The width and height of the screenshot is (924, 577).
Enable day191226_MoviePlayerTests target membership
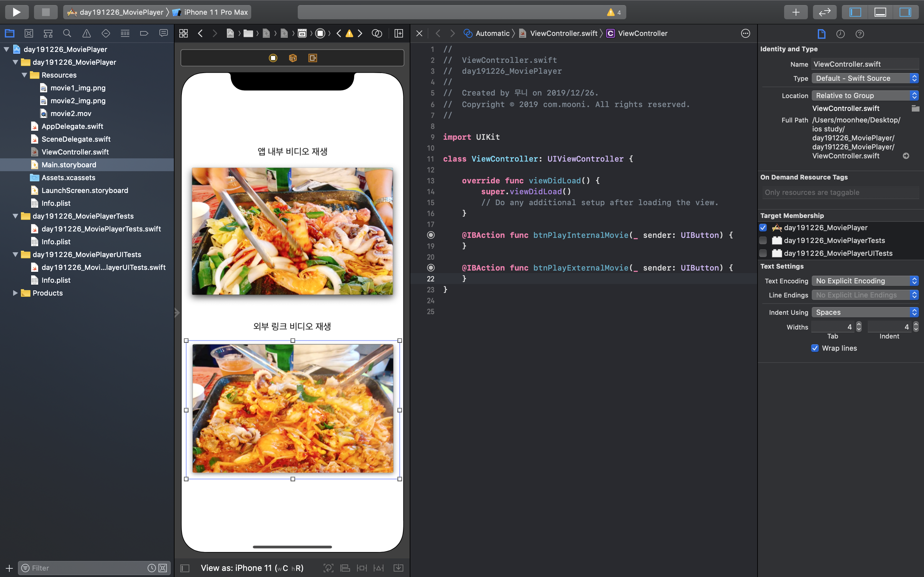tap(763, 240)
